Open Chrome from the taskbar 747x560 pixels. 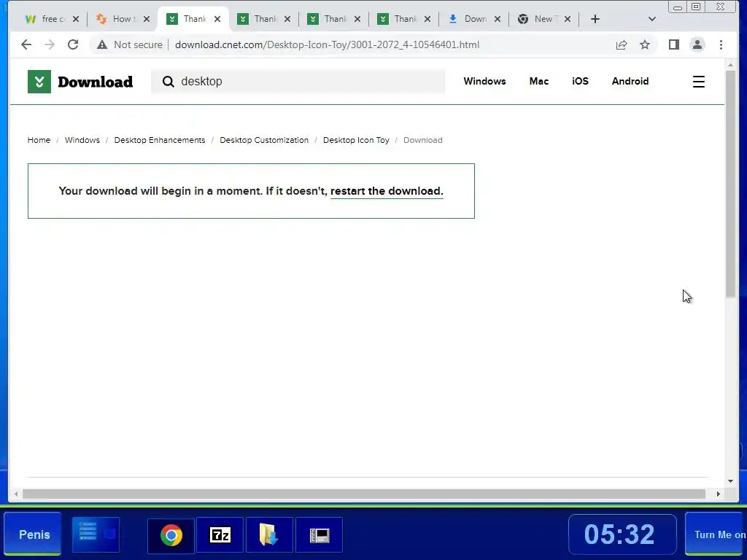(x=171, y=535)
